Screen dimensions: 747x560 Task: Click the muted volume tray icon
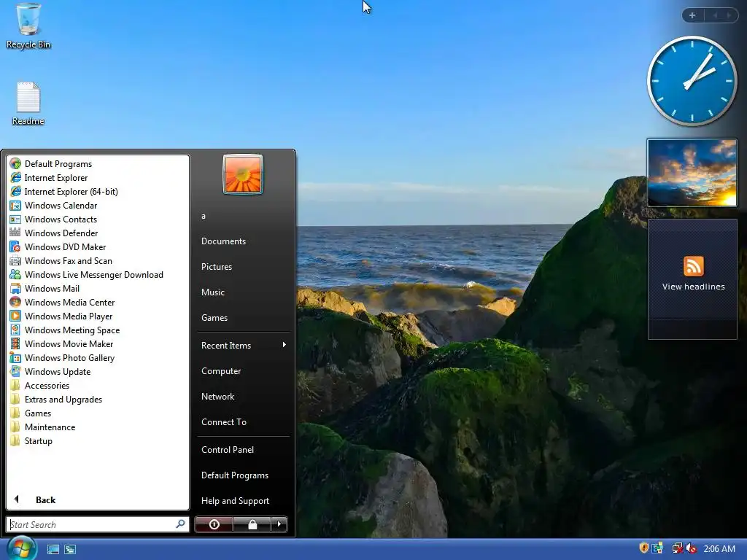[692, 548]
